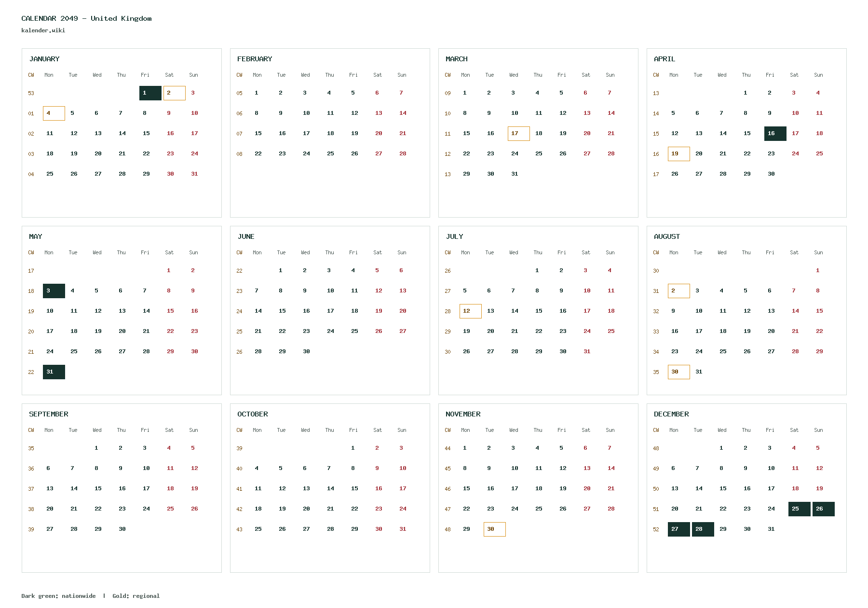Click the JUNE month heading

click(x=246, y=236)
